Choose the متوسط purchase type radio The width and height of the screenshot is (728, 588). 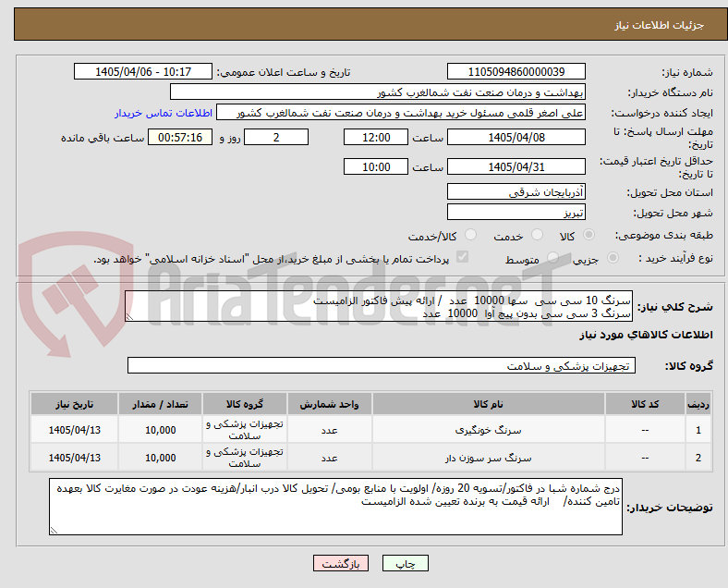pyautogui.click(x=552, y=258)
